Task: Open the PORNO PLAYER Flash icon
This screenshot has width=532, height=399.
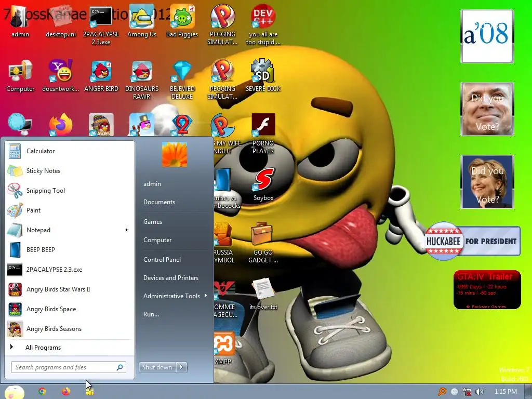Action: point(263,134)
